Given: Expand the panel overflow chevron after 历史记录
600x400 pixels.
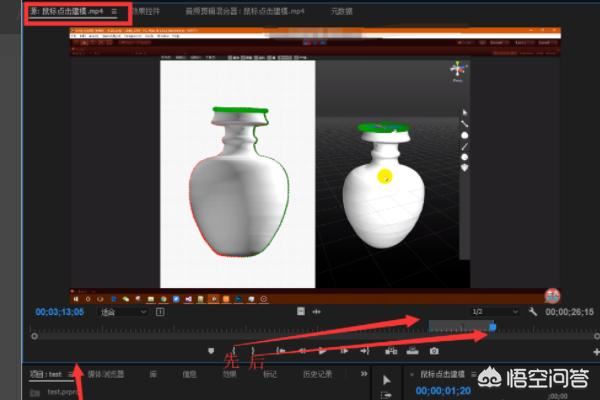Looking at the screenshot, I should [x=363, y=374].
